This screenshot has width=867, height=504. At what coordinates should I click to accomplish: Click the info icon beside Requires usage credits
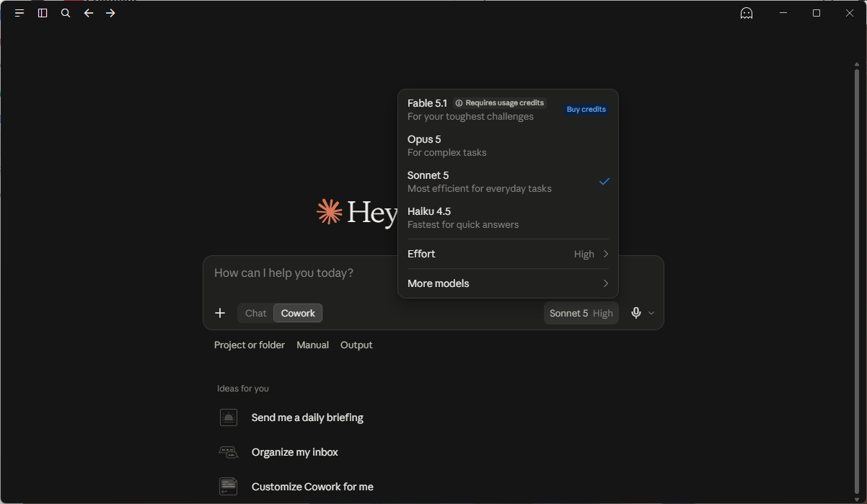point(459,103)
